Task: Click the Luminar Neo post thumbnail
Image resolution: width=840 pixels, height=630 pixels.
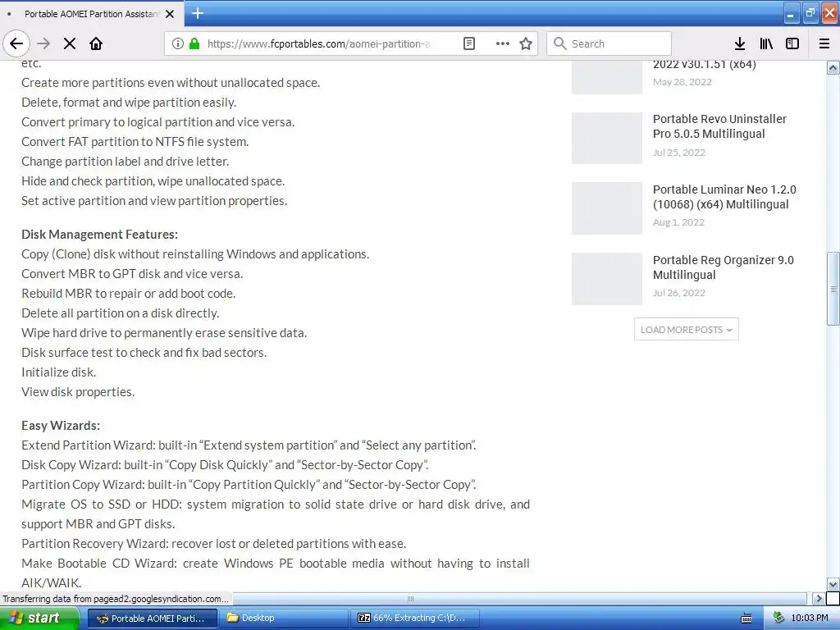Action: pos(607,208)
